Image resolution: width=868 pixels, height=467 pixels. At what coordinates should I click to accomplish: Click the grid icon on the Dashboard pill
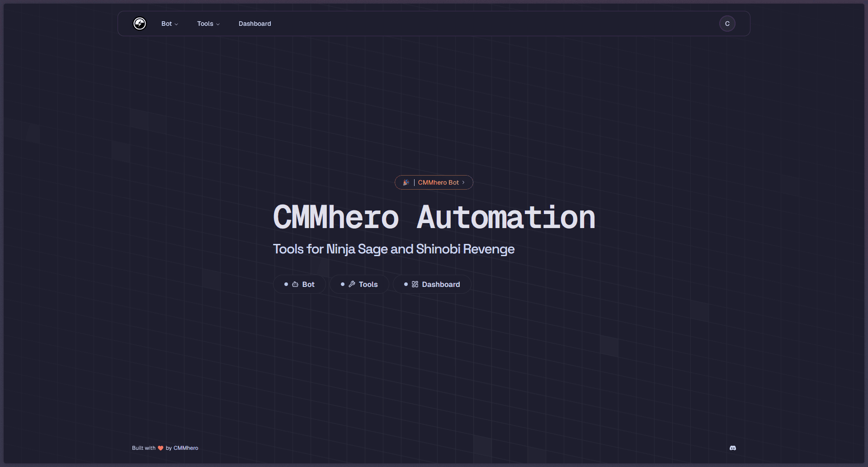[415, 284]
